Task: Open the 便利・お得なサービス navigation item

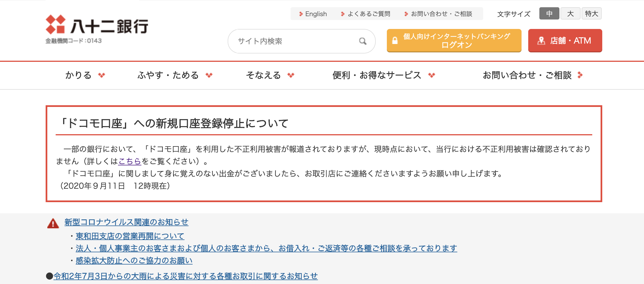Action: [x=377, y=75]
